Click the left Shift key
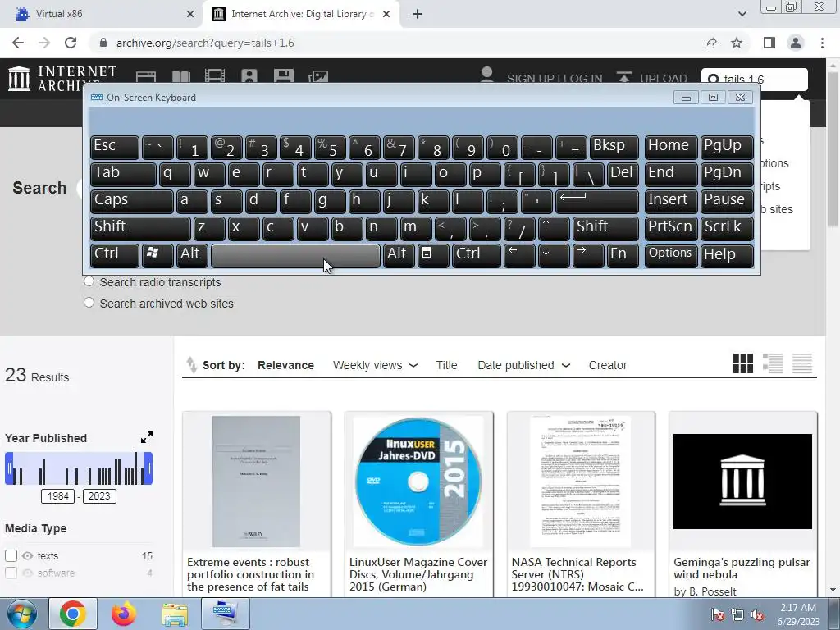Viewport: 840px width, 630px height. 140,228
